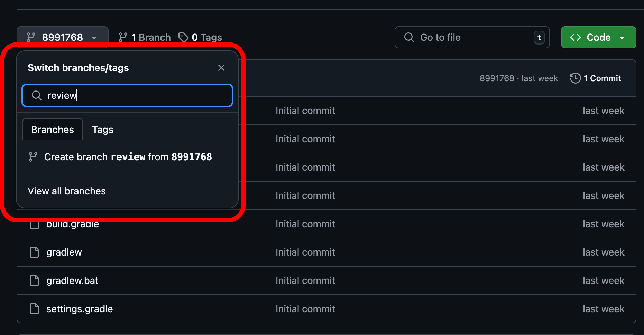
Task: Expand the green Code dropdown arrow
Action: coord(622,38)
